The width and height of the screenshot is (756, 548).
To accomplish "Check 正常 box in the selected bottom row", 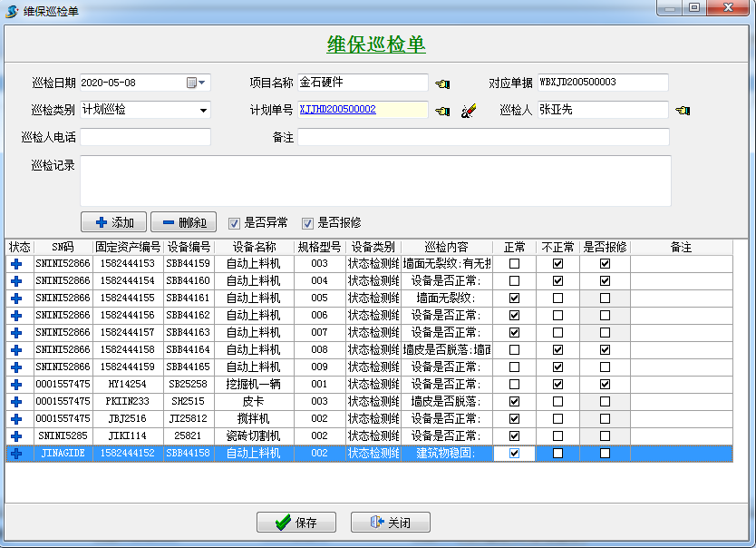I will click(x=515, y=454).
